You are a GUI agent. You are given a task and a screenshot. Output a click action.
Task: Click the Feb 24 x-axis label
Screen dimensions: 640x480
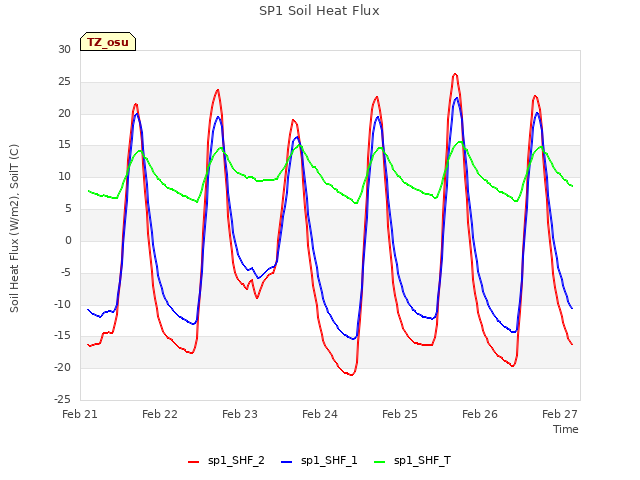(320, 414)
